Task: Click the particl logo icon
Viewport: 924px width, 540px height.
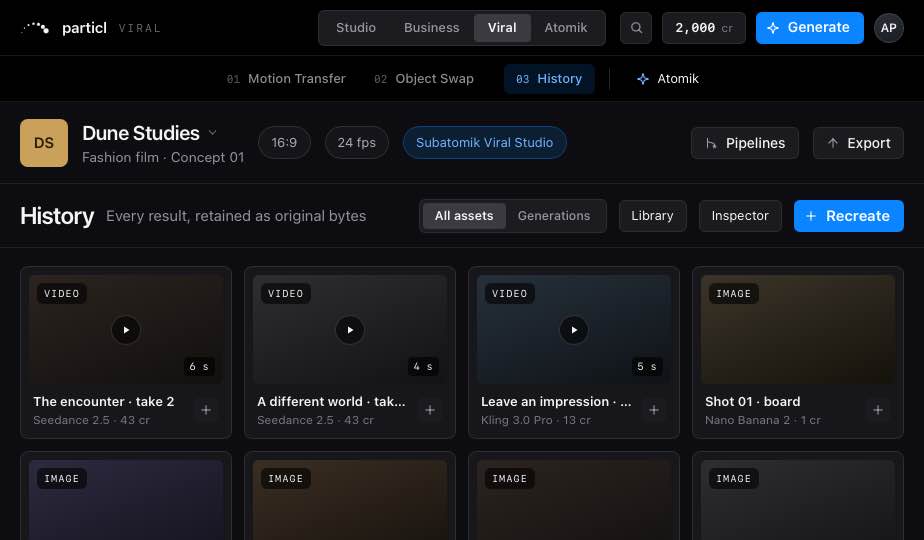Action: click(35, 28)
